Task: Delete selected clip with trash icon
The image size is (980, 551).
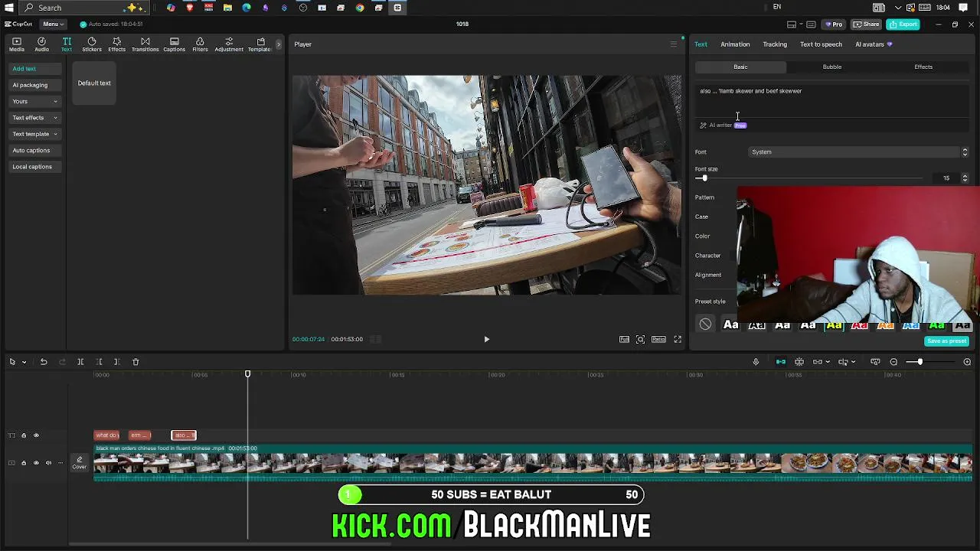Action: (136, 362)
